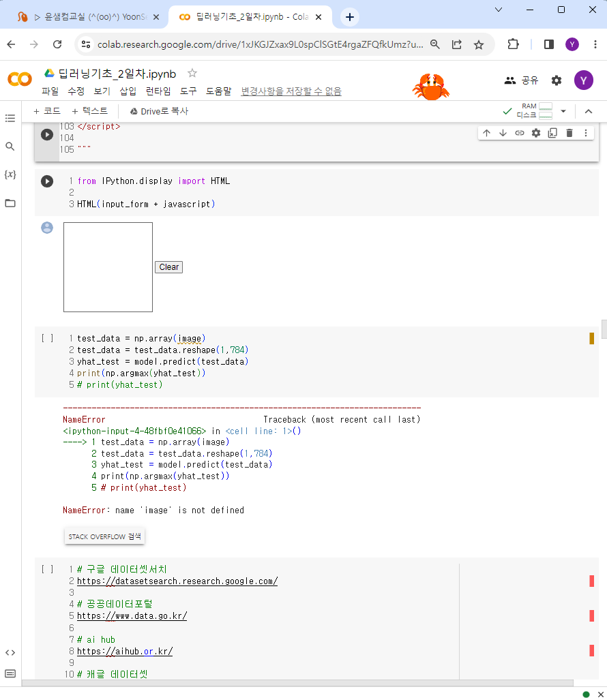
Task: Click the horizontal scrollbar at bottom
Action: (297, 683)
